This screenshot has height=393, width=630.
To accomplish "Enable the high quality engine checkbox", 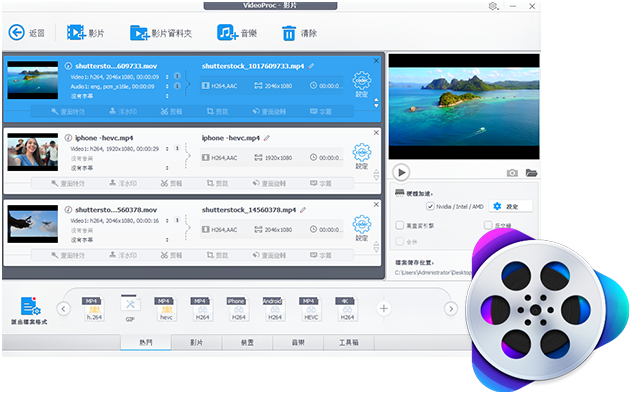I will 400,225.
